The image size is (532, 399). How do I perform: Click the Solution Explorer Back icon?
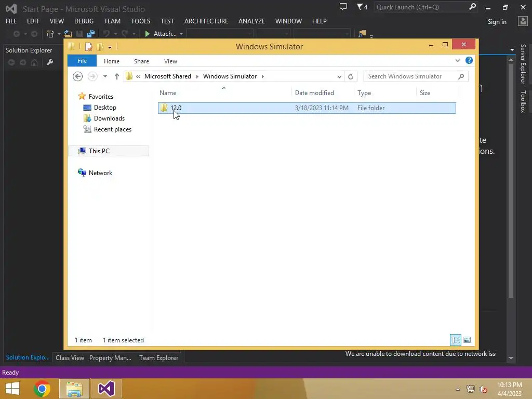(11, 62)
